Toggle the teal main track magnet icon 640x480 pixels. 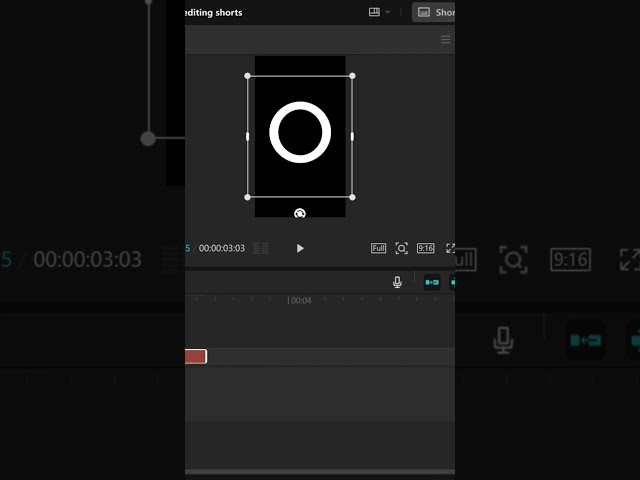(432, 282)
